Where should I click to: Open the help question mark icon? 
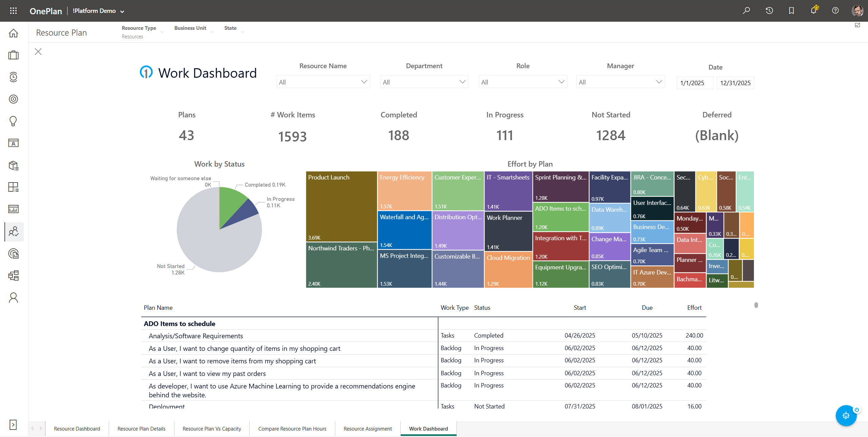[835, 11]
